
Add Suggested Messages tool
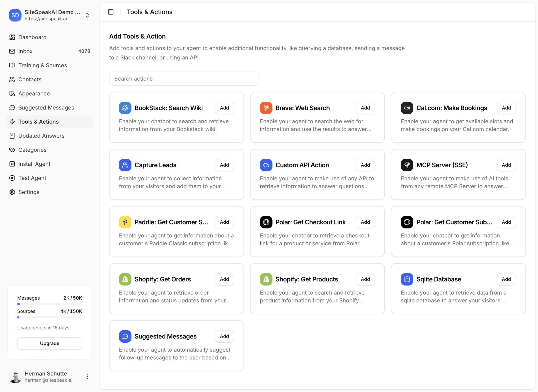[x=224, y=336]
